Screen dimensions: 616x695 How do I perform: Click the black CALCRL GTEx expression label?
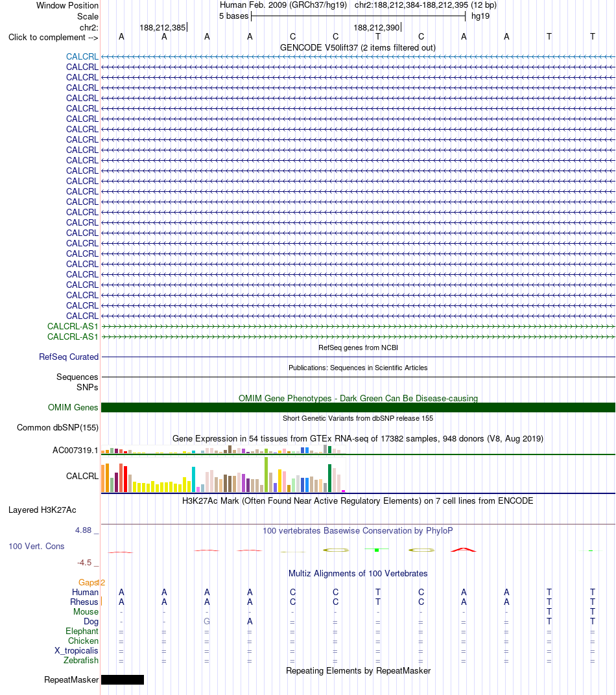coord(82,476)
